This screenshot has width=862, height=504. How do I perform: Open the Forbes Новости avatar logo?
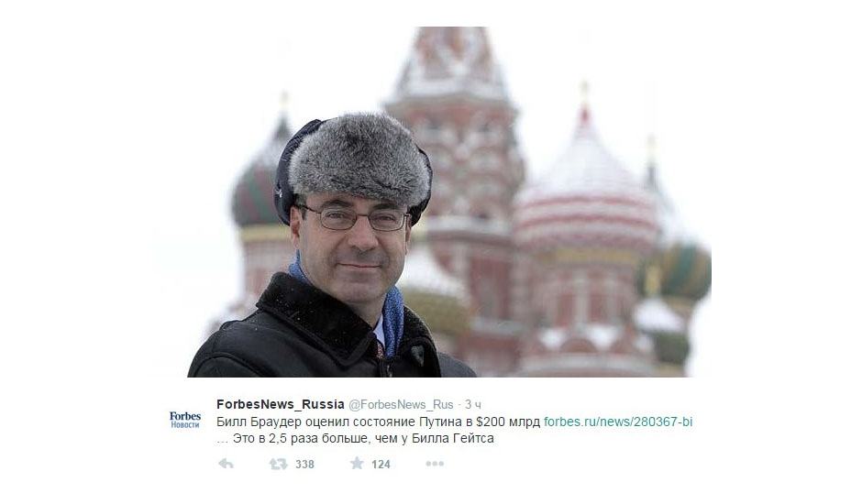coord(185,420)
